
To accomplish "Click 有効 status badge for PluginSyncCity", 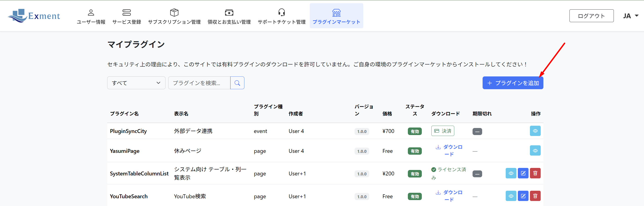I will click(x=414, y=131).
